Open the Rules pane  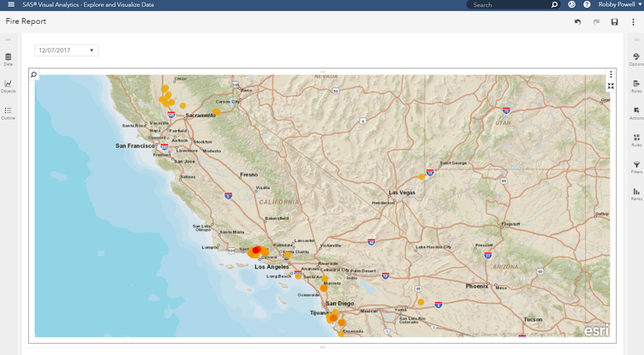coord(636,140)
